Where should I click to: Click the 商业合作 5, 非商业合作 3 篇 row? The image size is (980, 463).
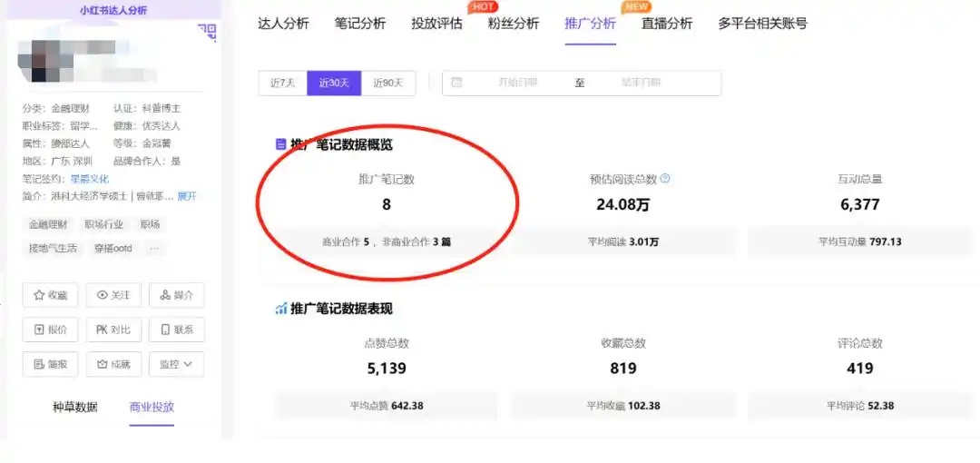point(387,241)
